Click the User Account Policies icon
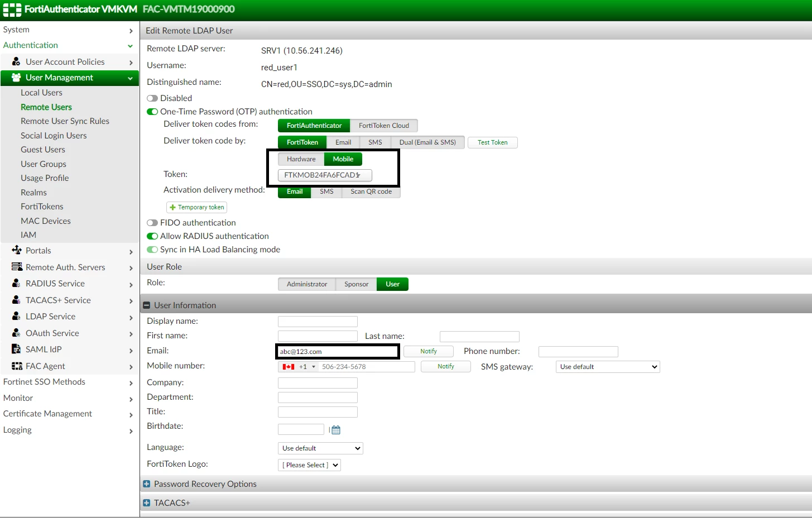The height and width of the screenshot is (522, 812). pos(16,62)
